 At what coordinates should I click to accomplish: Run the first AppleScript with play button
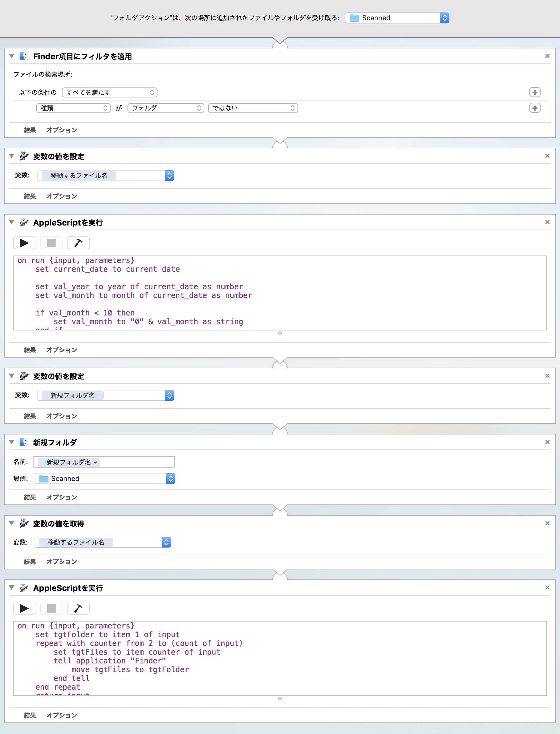25,243
